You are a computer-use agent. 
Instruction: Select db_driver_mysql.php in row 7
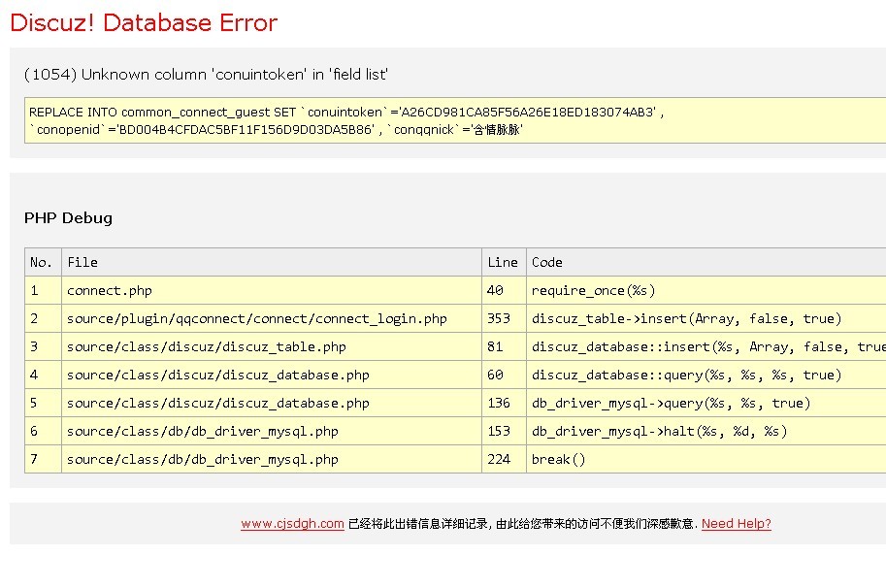(271, 459)
